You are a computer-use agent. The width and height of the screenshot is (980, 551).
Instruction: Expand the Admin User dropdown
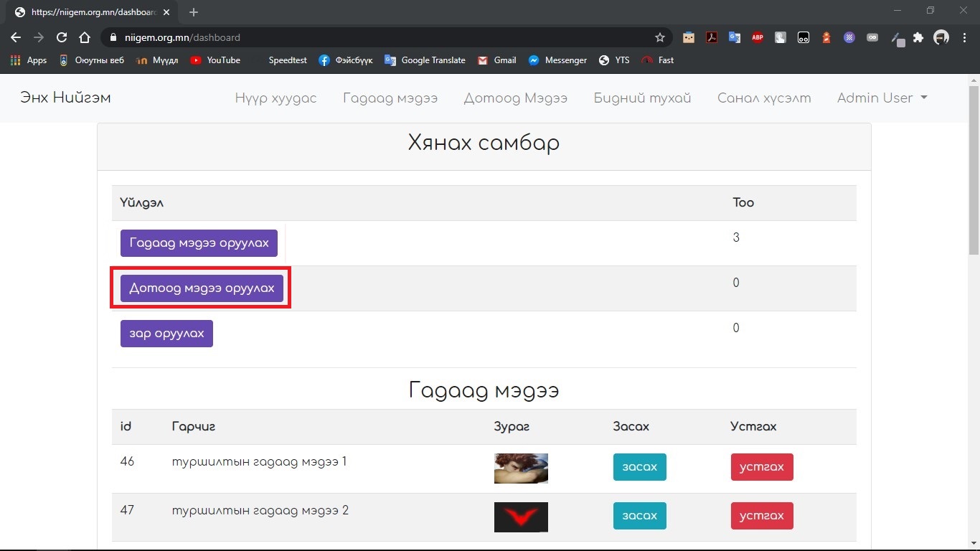click(x=882, y=98)
